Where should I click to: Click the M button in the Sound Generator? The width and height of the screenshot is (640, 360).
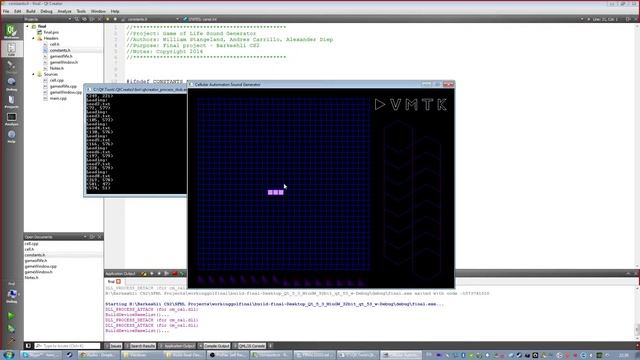click(x=411, y=104)
